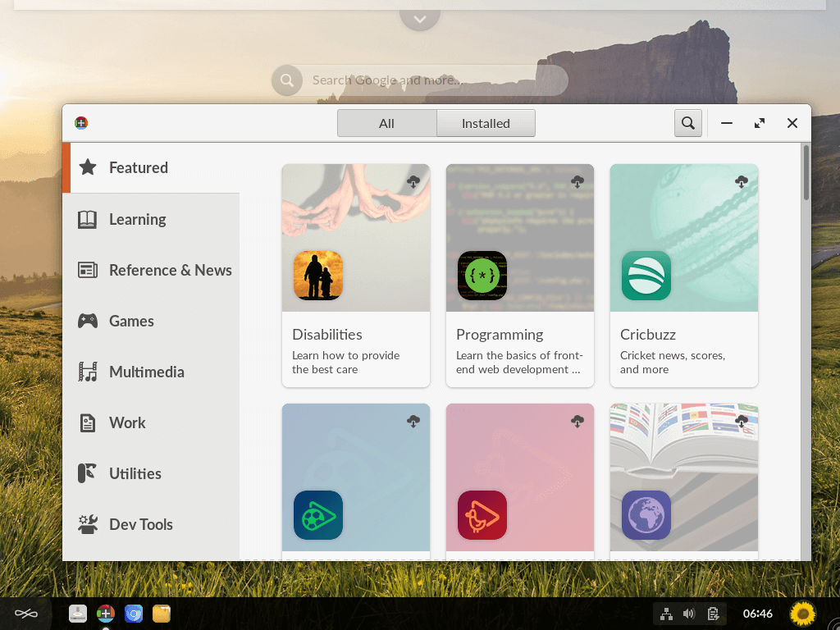
Task: Download Cricbuzz using its cloud icon
Action: pyautogui.click(x=741, y=181)
